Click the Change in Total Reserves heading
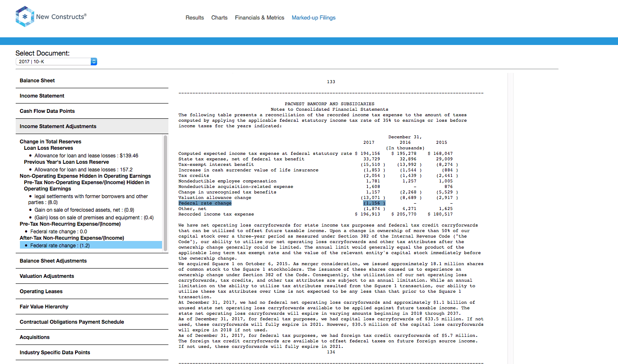This screenshot has width=618, height=364. point(50,142)
